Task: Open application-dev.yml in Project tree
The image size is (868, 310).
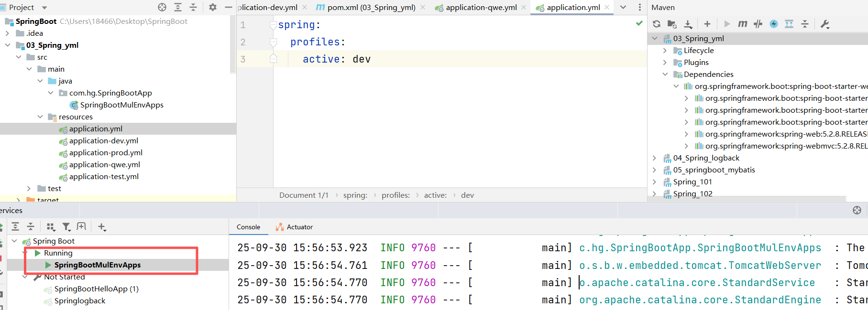Action: pos(103,140)
